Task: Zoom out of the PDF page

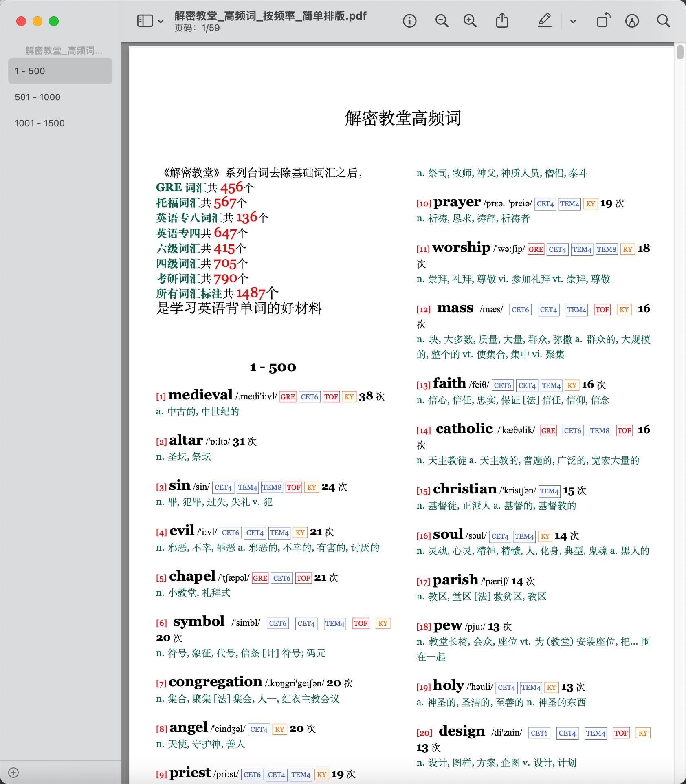Action: pos(442,21)
